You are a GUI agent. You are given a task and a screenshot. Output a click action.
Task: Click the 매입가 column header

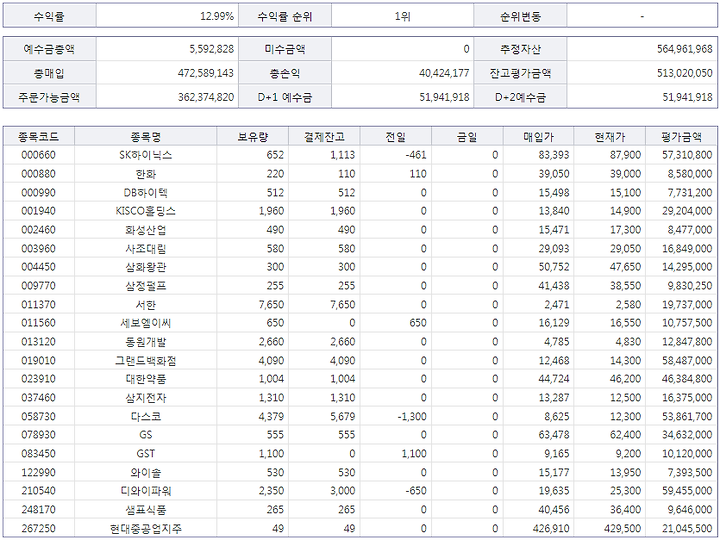[x=538, y=137]
